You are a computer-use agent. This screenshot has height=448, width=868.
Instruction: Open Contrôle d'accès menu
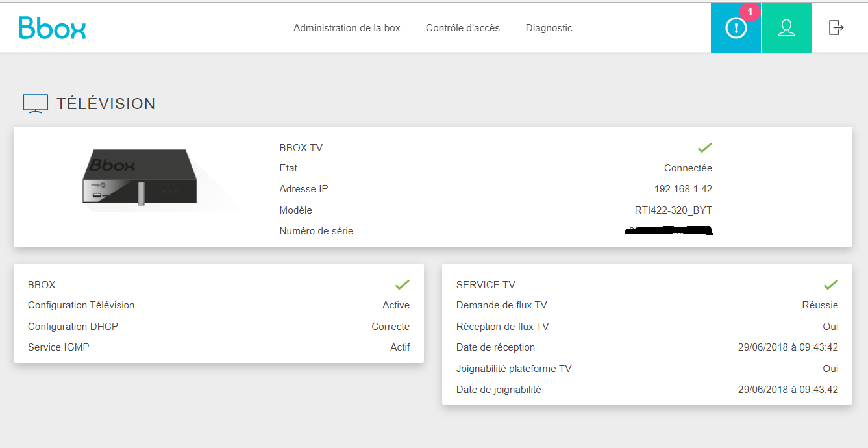tap(463, 28)
